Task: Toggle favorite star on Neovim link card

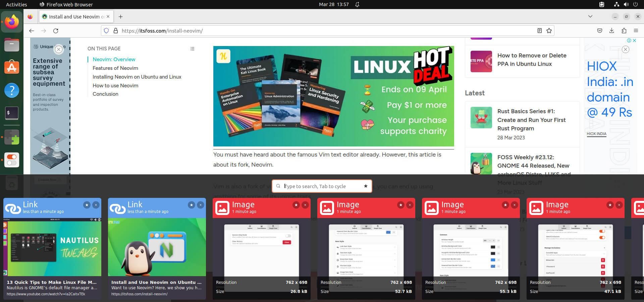Action: (192, 205)
